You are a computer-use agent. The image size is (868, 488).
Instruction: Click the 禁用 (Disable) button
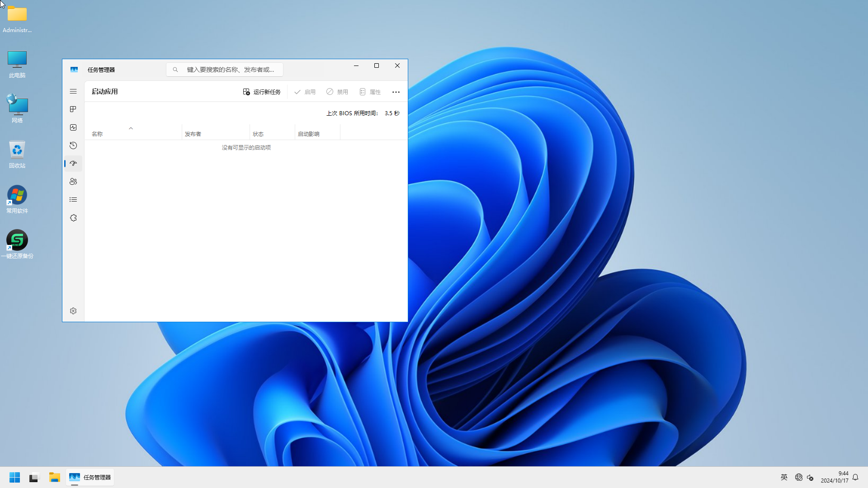tap(337, 92)
